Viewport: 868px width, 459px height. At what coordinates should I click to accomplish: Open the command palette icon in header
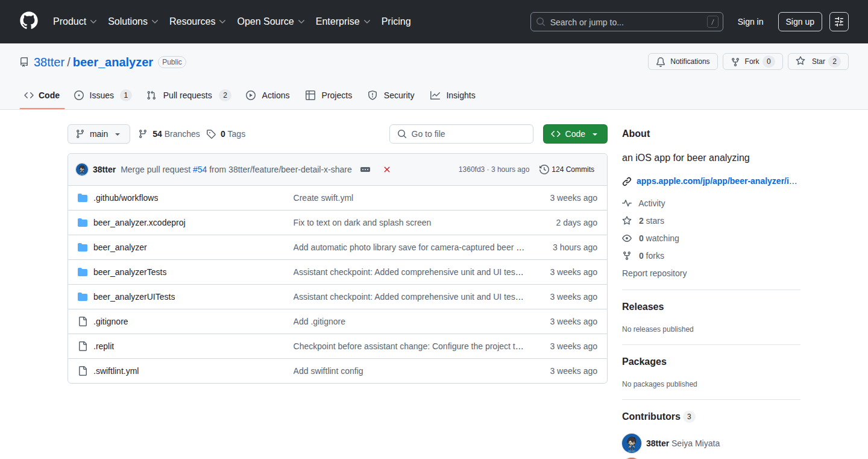[x=838, y=22]
